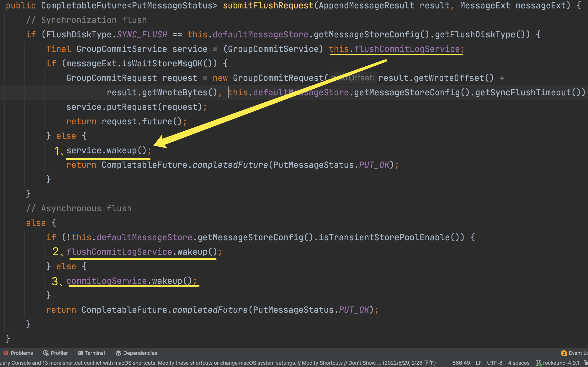Image resolution: width=588 pixels, height=367 pixels.
Task: Click the Problems error icon
Action: [x=6, y=353]
